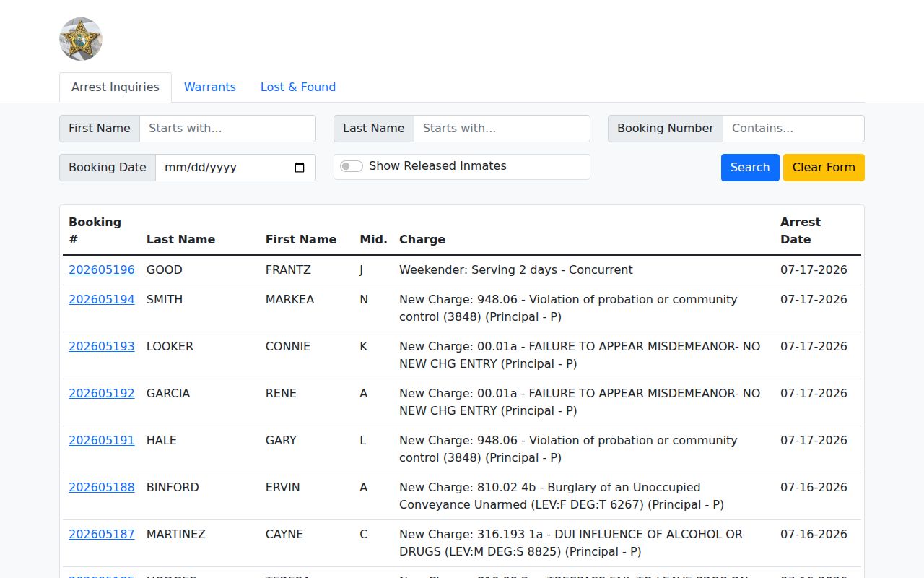Select last name GOOD in table
This screenshot has width=924, height=578.
[165, 270]
